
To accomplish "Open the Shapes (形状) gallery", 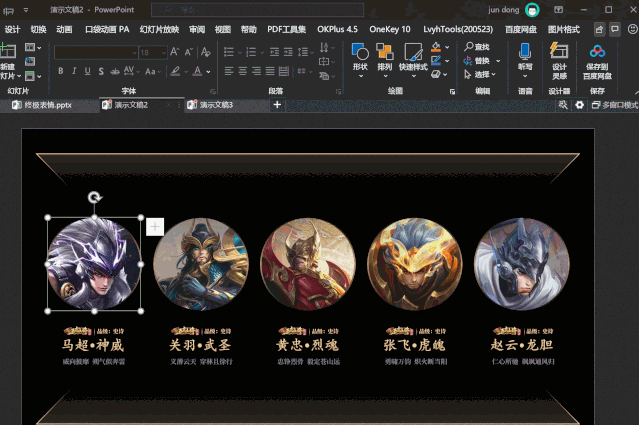I will pos(360,60).
